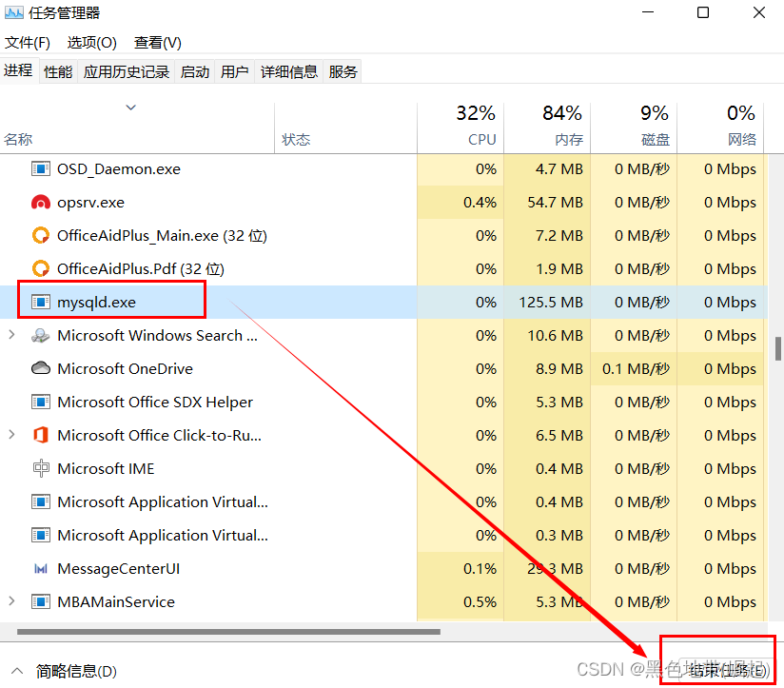Image resolution: width=784 pixels, height=688 pixels.
Task: Open the 查看(V) menu
Action: click(158, 43)
